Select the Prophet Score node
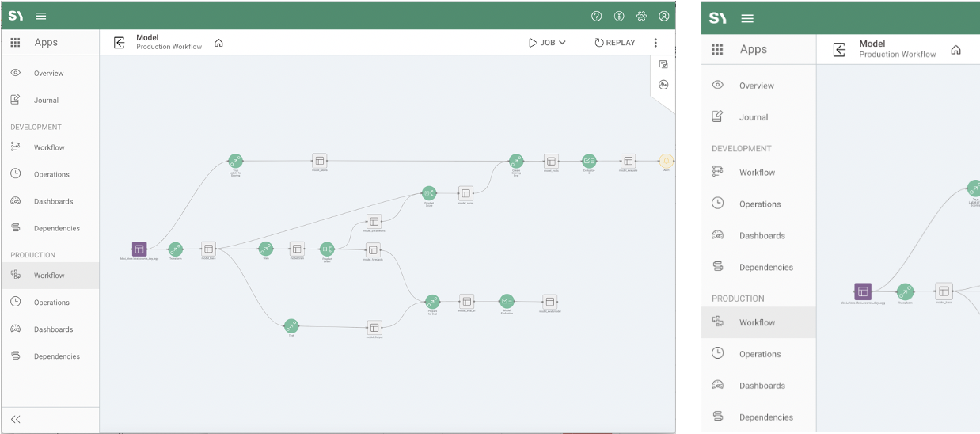Image resolution: width=980 pixels, height=434 pixels. click(x=429, y=193)
